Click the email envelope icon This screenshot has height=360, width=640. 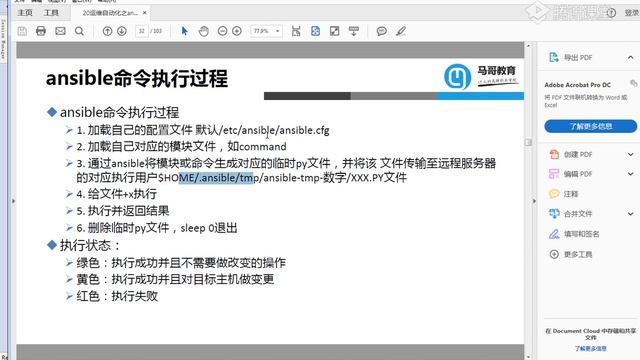(60, 31)
